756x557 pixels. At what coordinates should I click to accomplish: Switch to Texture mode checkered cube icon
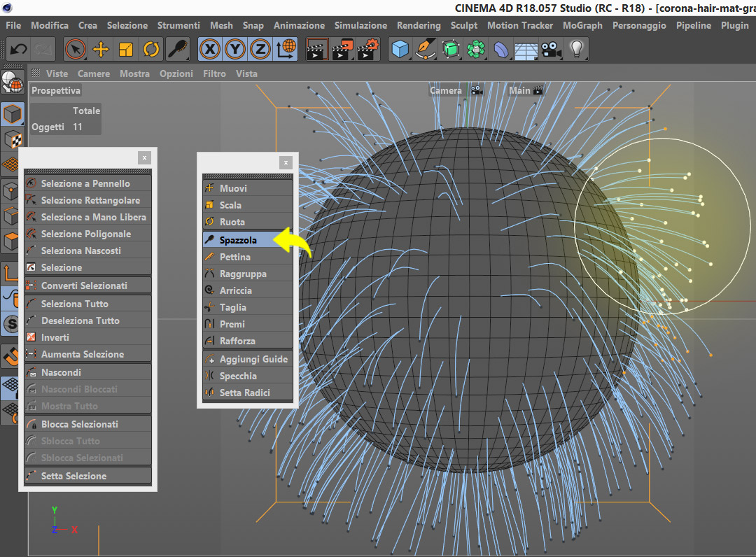click(13, 140)
